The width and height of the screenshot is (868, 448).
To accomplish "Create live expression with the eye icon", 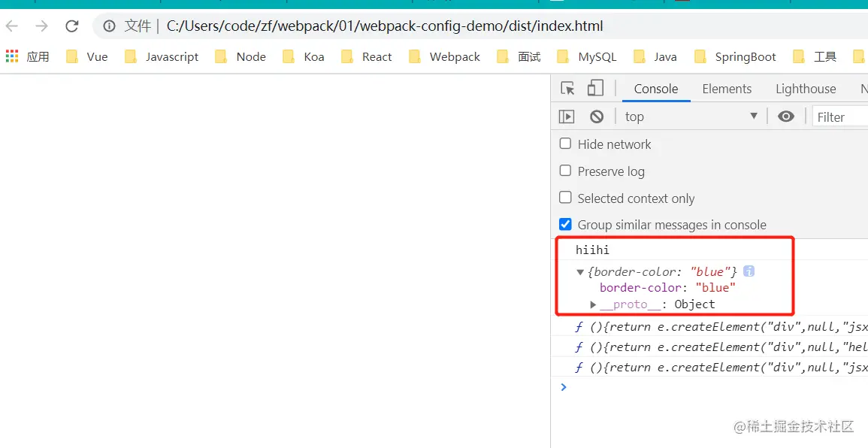I will (x=785, y=117).
